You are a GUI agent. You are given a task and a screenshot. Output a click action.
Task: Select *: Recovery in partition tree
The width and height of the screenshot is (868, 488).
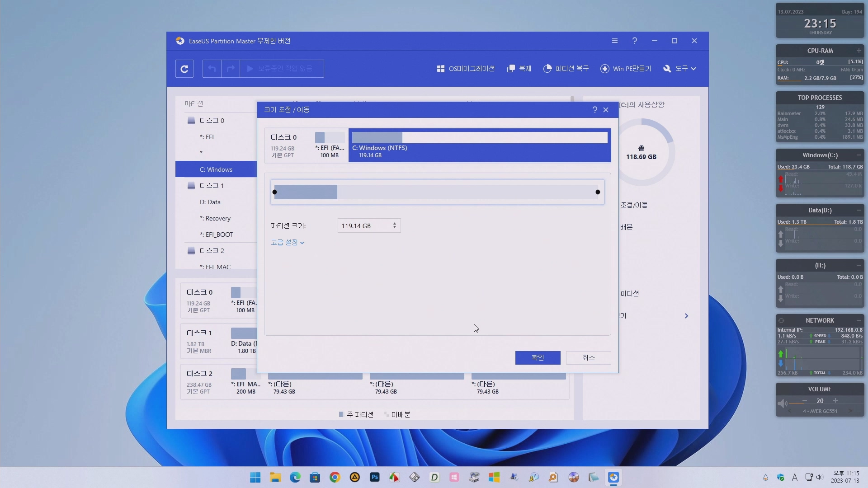click(215, 218)
